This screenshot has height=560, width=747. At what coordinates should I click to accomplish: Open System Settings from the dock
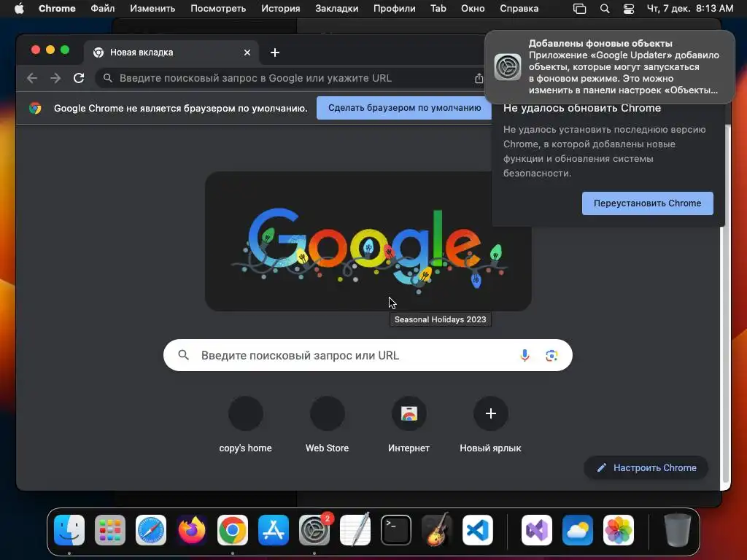(314, 530)
